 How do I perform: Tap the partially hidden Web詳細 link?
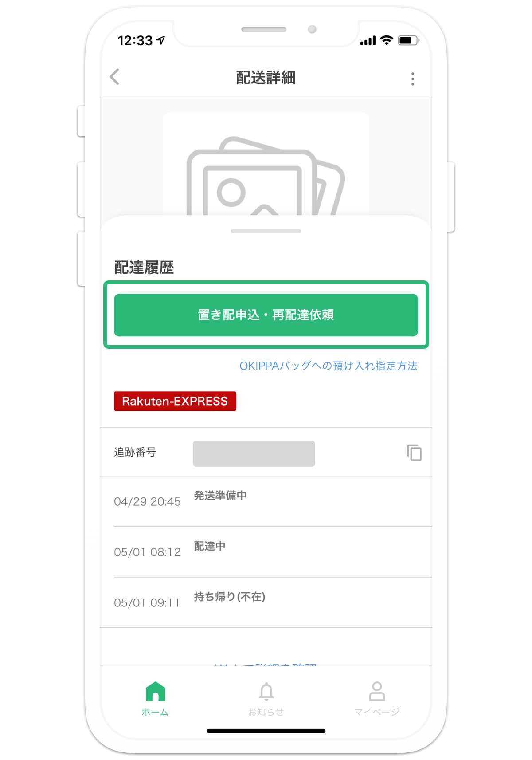coord(266,665)
